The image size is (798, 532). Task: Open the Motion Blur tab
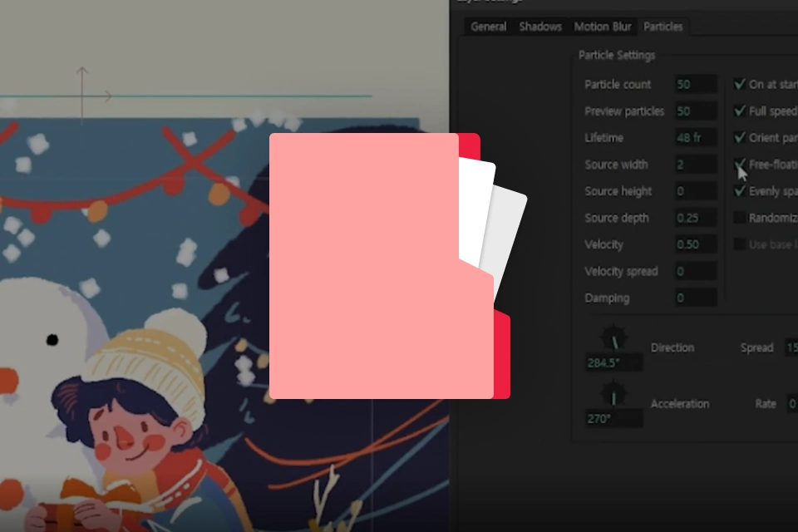tap(603, 27)
